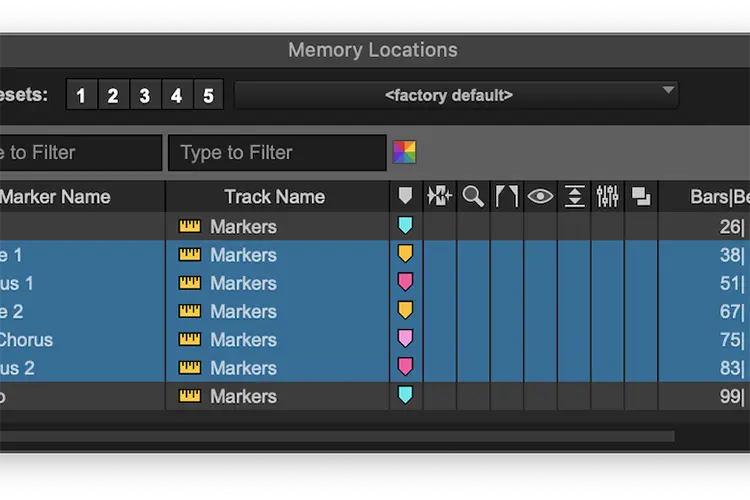Click the track heights column header icon
This screenshot has height=500, width=750.
point(574,196)
